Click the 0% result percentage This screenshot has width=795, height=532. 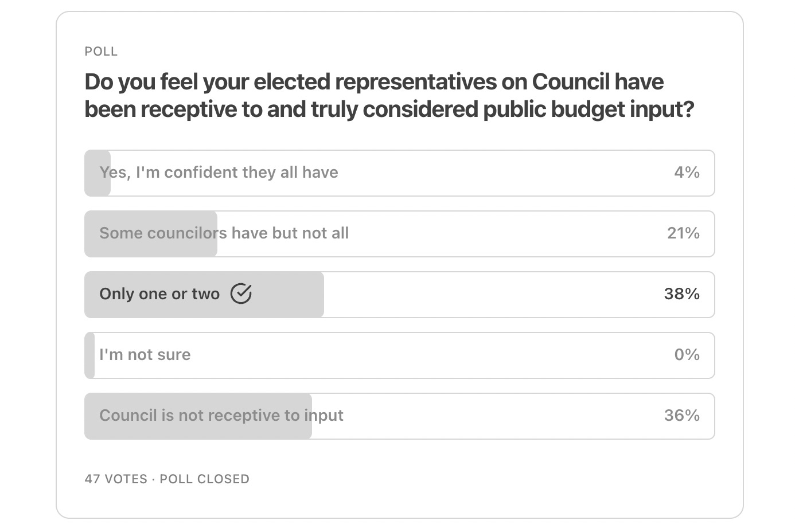pyautogui.click(x=687, y=355)
